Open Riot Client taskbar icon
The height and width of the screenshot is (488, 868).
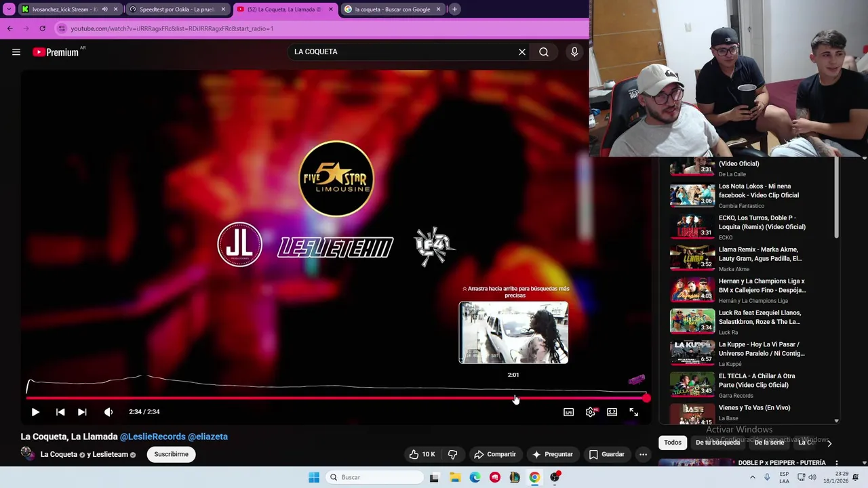pyautogui.click(x=495, y=477)
